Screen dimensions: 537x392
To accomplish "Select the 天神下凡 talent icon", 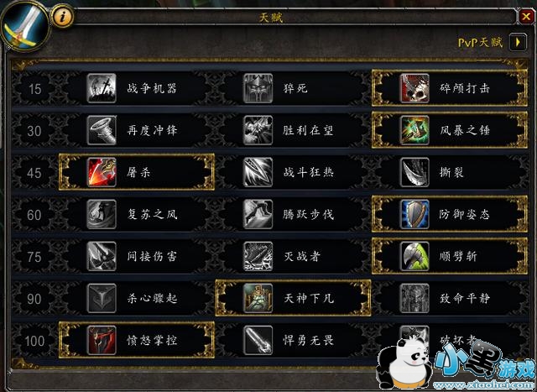I will point(258,298).
